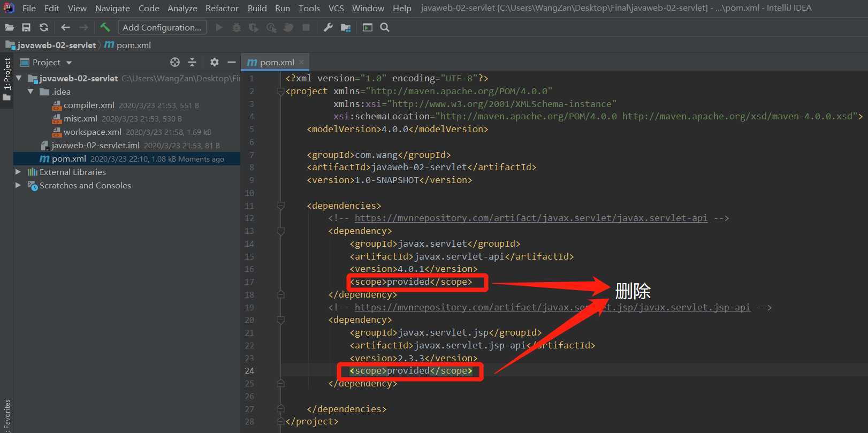
Task: Click the Stop square icon
Action: 306,27
